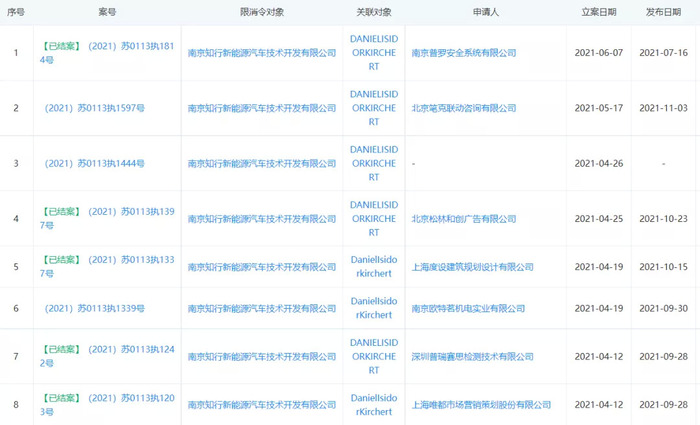Click the 关联对象 column header

pos(374,12)
